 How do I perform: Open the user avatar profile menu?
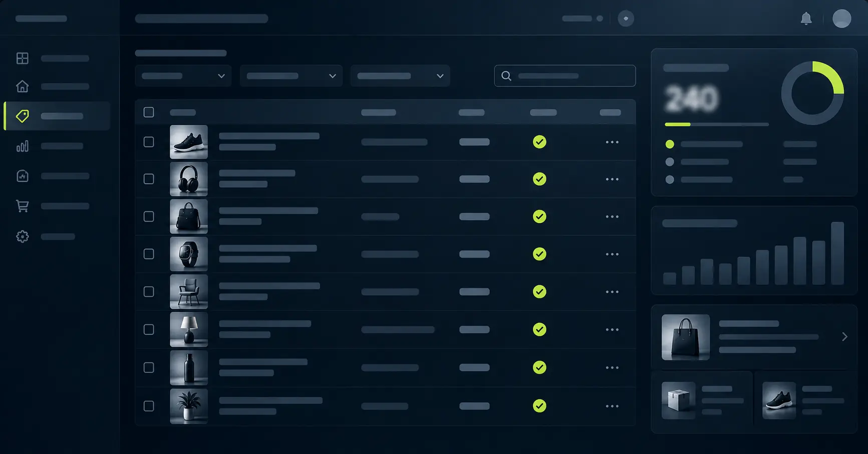[x=841, y=19]
